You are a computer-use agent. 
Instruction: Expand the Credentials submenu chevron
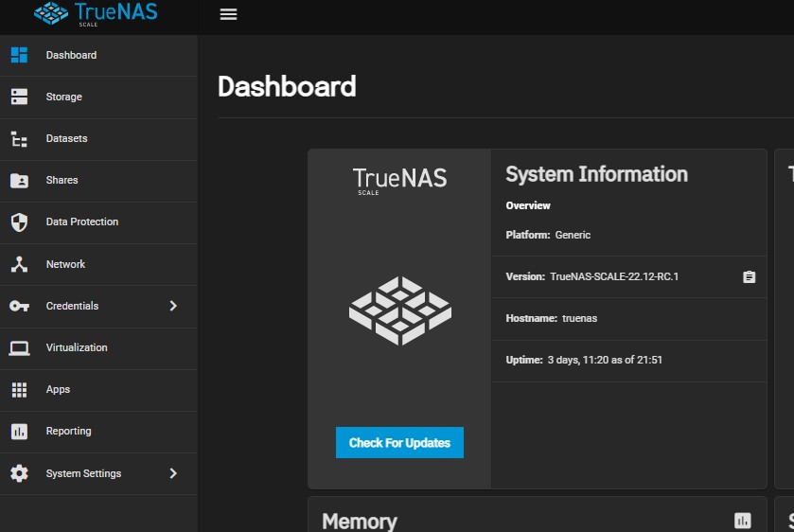click(173, 306)
